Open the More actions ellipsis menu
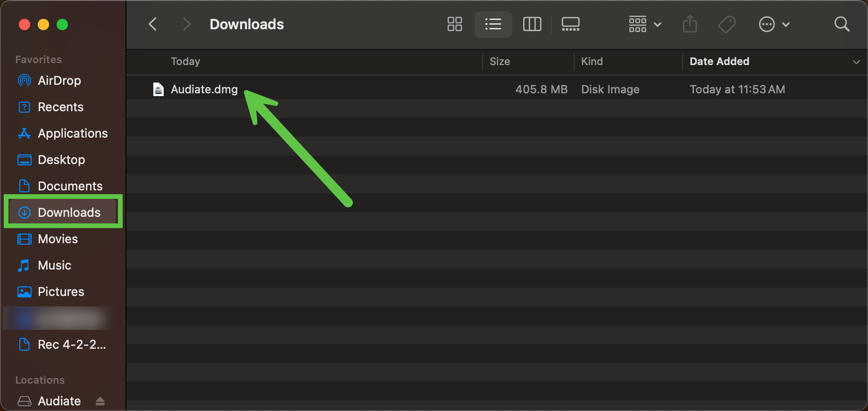This screenshot has width=868, height=411. [x=774, y=24]
